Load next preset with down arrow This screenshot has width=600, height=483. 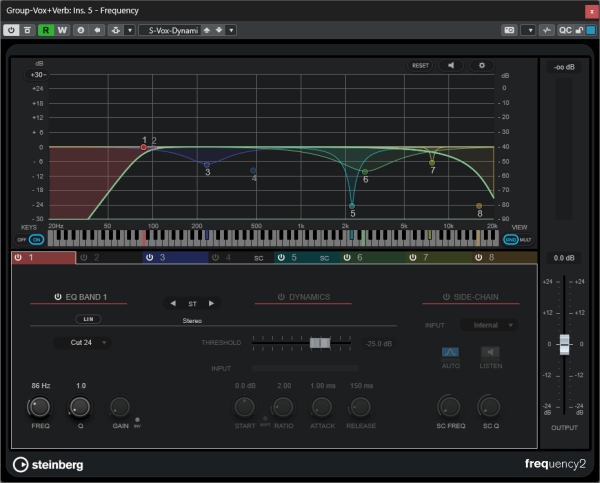219,30
